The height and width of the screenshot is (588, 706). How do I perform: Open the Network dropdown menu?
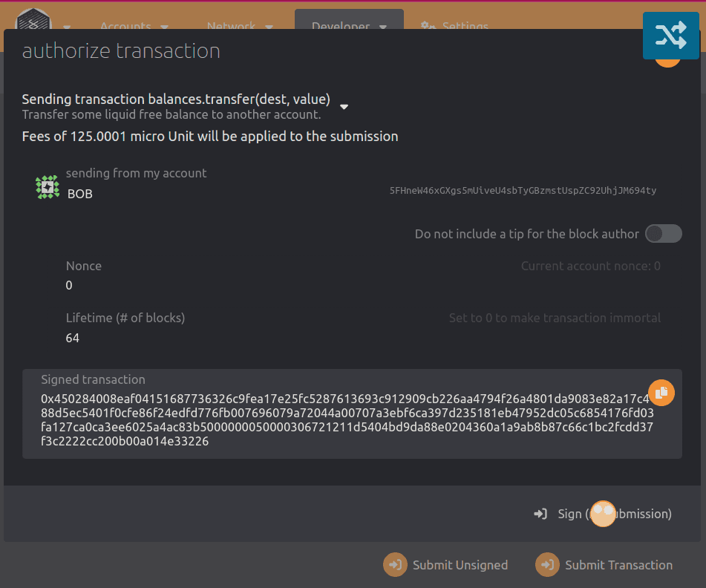click(239, 27)
